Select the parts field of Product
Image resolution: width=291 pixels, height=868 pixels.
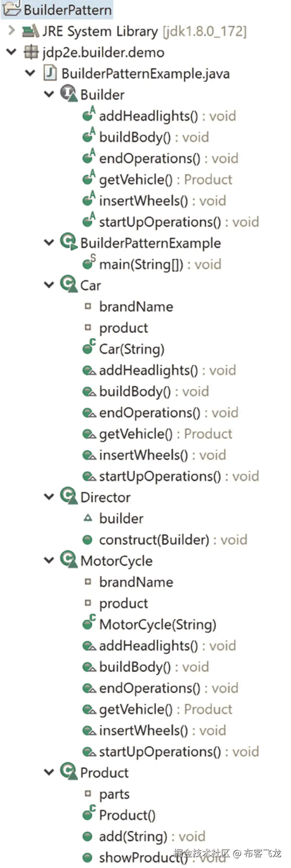(x=113, y=793)
